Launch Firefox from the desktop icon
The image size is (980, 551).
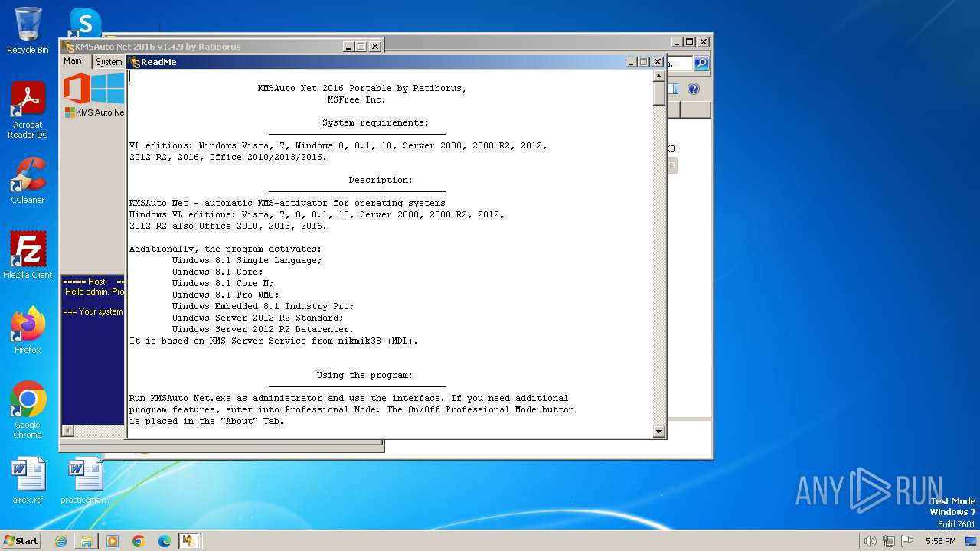point(28,331)
